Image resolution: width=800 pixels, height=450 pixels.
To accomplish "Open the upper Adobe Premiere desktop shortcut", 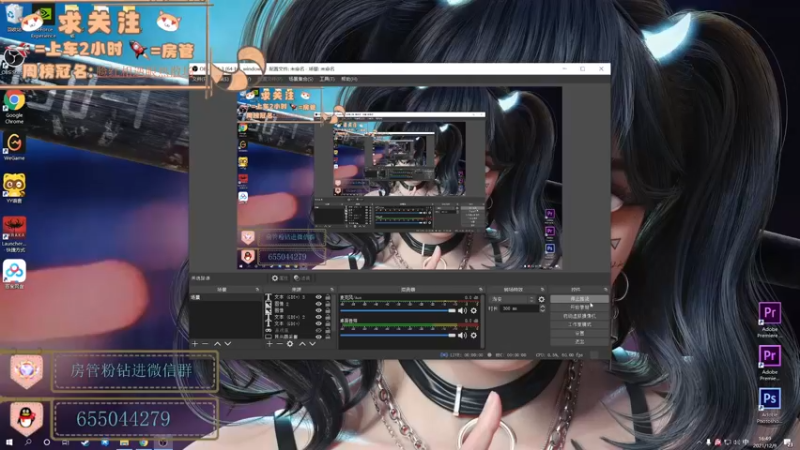I will (x=769, y=320).
